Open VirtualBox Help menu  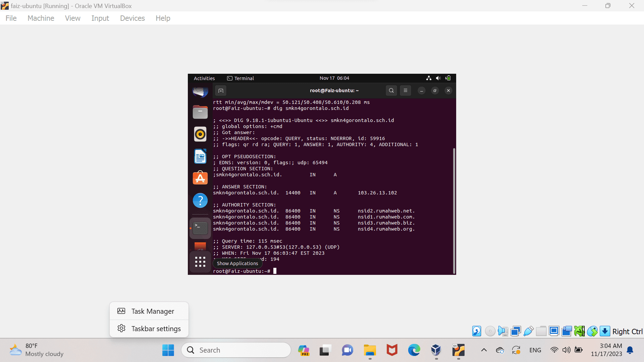tap(163, 18)
